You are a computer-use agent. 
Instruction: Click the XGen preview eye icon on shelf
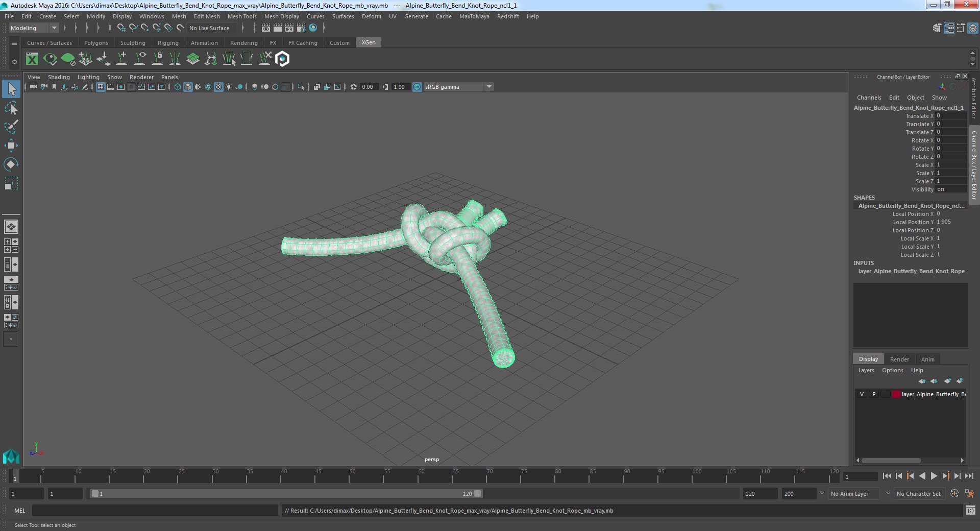50,59
